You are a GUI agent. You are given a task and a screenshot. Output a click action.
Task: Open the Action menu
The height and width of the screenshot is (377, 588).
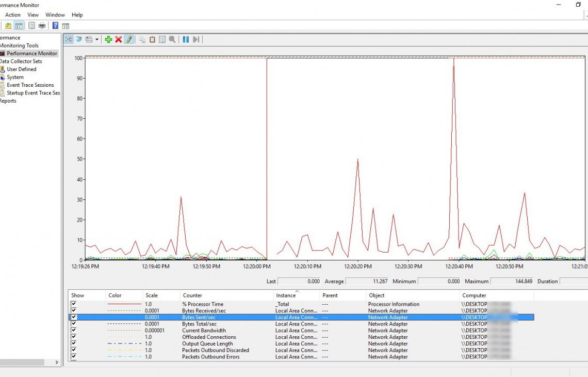[x=13, y=15]
